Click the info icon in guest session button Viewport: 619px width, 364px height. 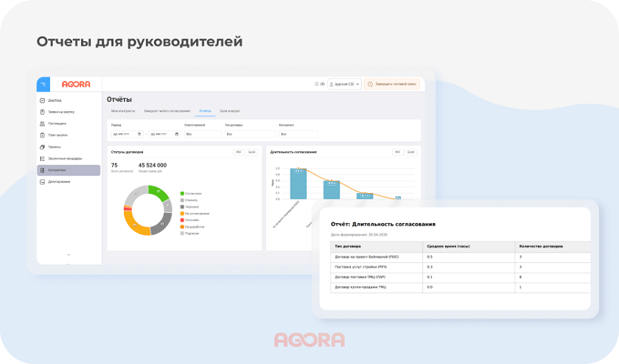pyautogui.click(x=370, y=84)
